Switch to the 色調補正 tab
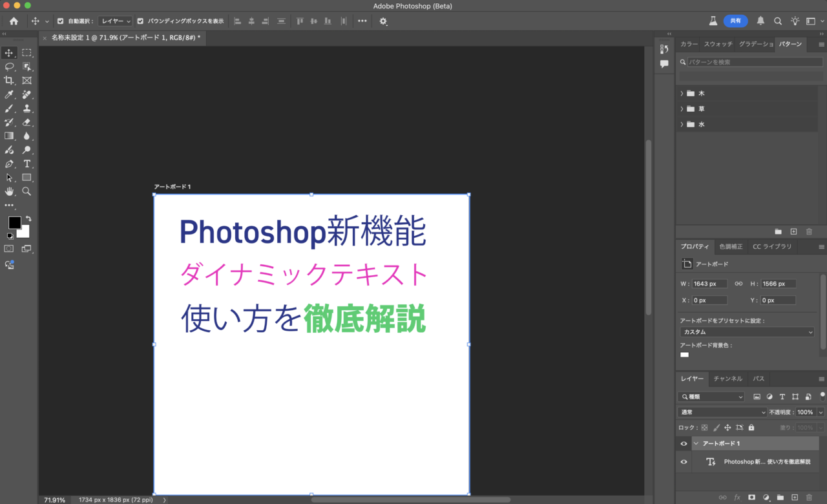Image resolution: width=827 pixels, height=504 pixels. point(731,247)
